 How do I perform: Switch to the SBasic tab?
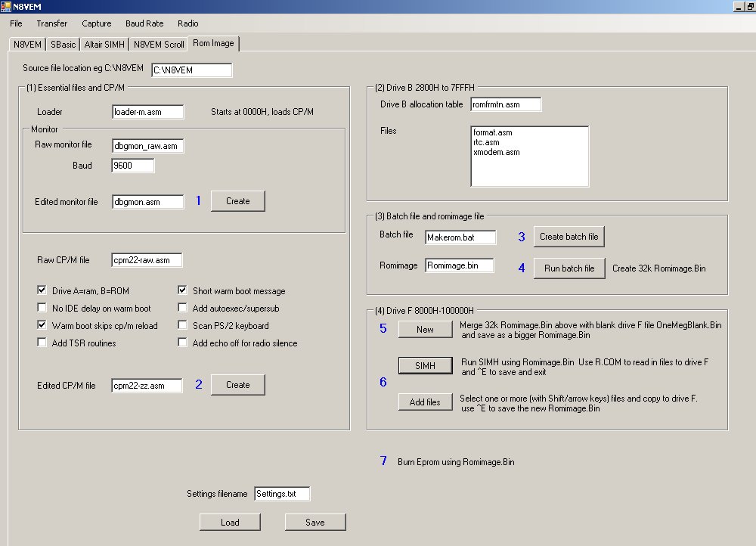[x=64, y=45]
